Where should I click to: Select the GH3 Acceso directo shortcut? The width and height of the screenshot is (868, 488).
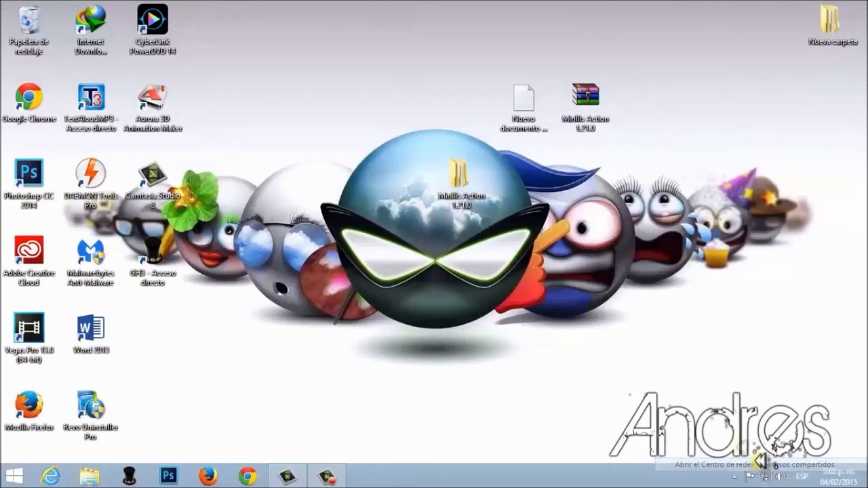pyautogui.click(x=153, y=262)
